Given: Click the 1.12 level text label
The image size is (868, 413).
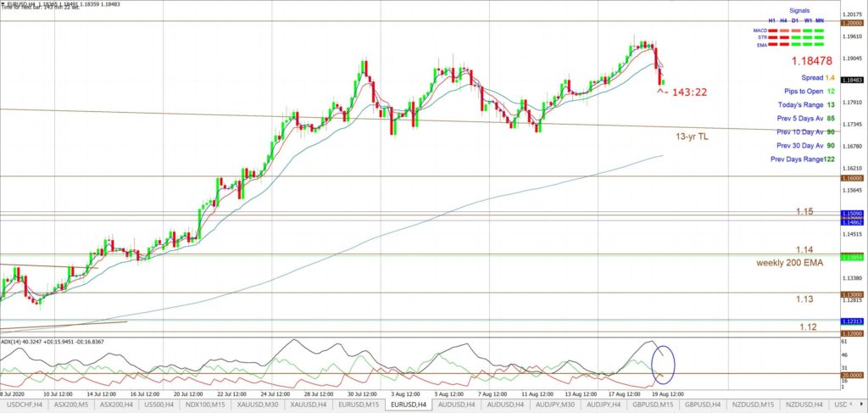Looking at the screenshot, I should click(808, 327).
